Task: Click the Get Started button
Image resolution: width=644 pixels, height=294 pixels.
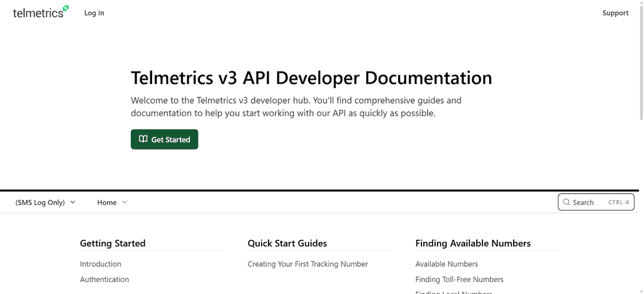Action: pos(164,139)
